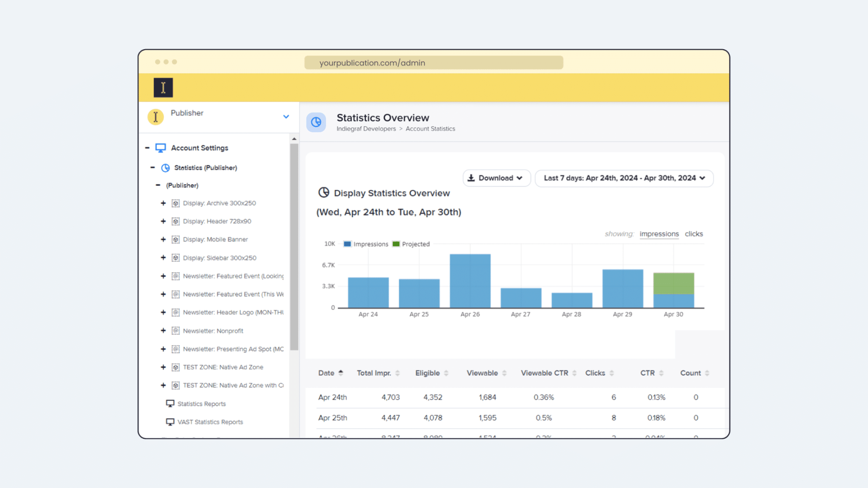Open the Last 7 days date range selector
868x488 pixels.
623,178
